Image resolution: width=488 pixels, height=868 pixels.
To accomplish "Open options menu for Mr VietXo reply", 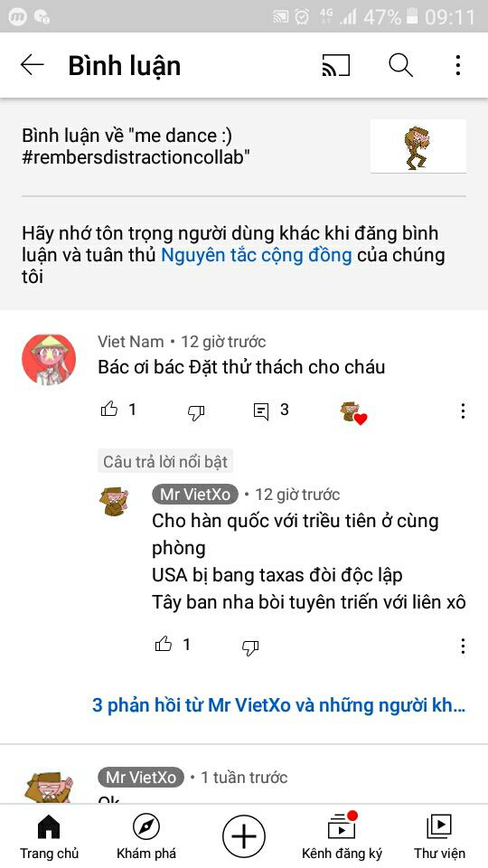I will [463, 646].
